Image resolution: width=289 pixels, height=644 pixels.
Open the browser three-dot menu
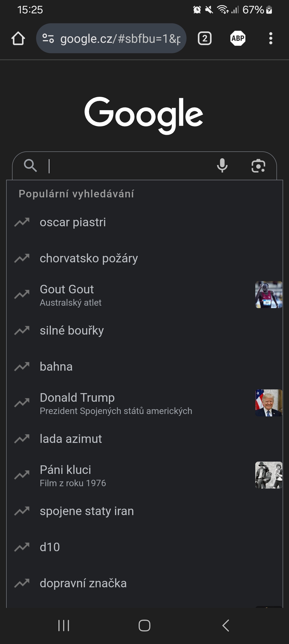tap(271, 39)
